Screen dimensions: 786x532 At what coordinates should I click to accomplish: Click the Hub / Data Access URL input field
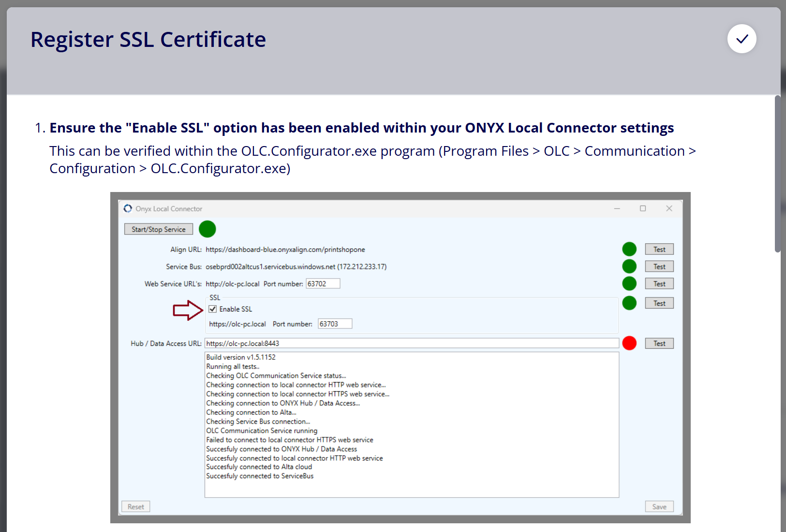click(x=412, y=343)
